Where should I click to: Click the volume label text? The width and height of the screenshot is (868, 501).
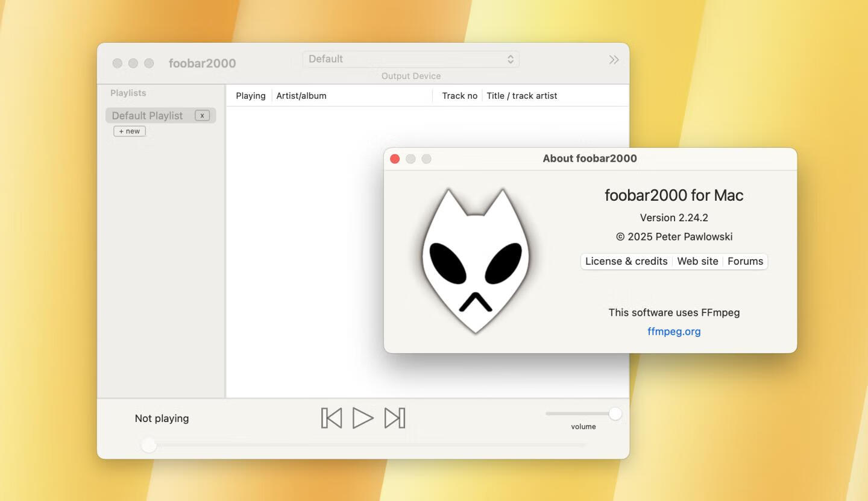pyautogui.click(x=583, y=426)
